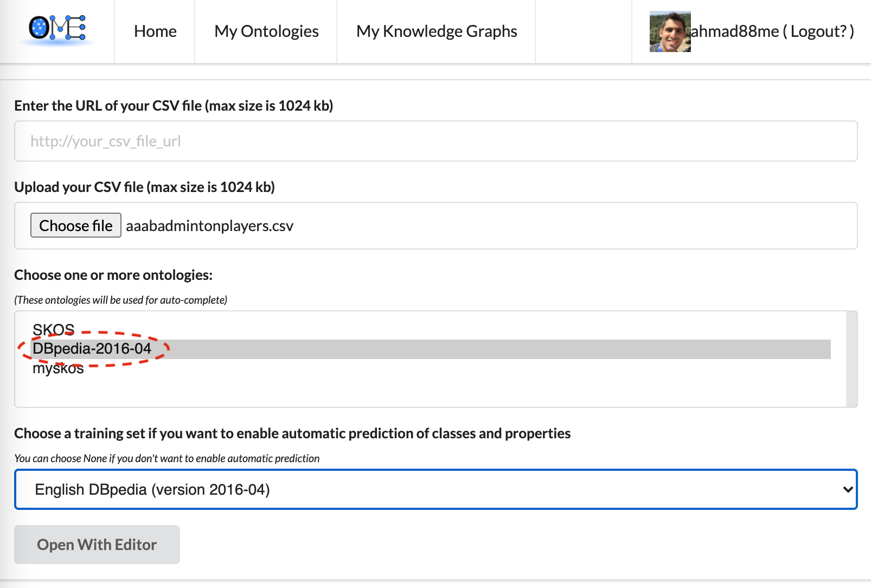This screenshot has width=871, height=588.
Task: Log out via the ahmad88me Logout link
Action: tap(772, 31)
